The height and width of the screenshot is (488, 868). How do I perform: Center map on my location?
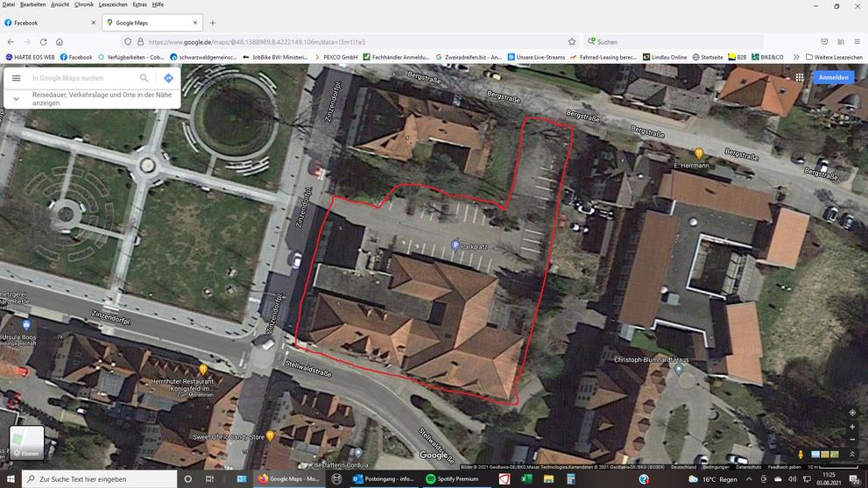(852, 413)
